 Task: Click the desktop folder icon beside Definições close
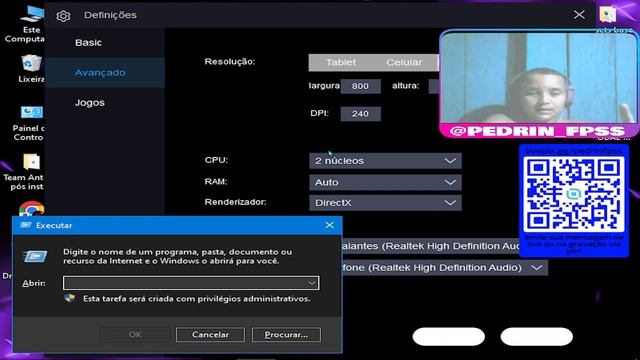point(608,15)
